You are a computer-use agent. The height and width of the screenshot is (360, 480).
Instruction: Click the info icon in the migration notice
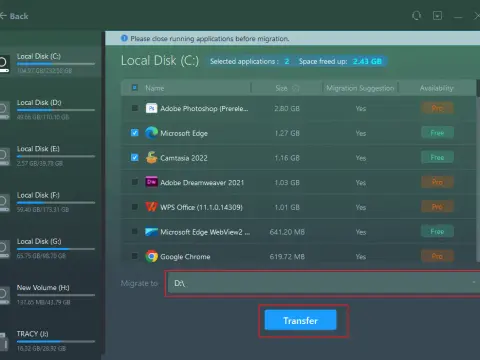124,38
